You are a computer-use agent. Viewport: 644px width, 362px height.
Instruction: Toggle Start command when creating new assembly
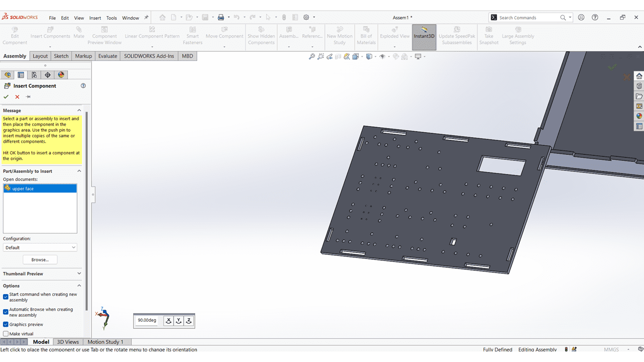pos(6,297)
